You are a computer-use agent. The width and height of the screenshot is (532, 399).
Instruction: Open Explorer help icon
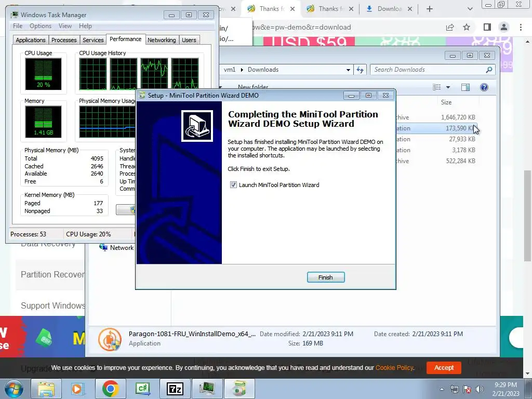pyautogui.click(x=484, y=87)
